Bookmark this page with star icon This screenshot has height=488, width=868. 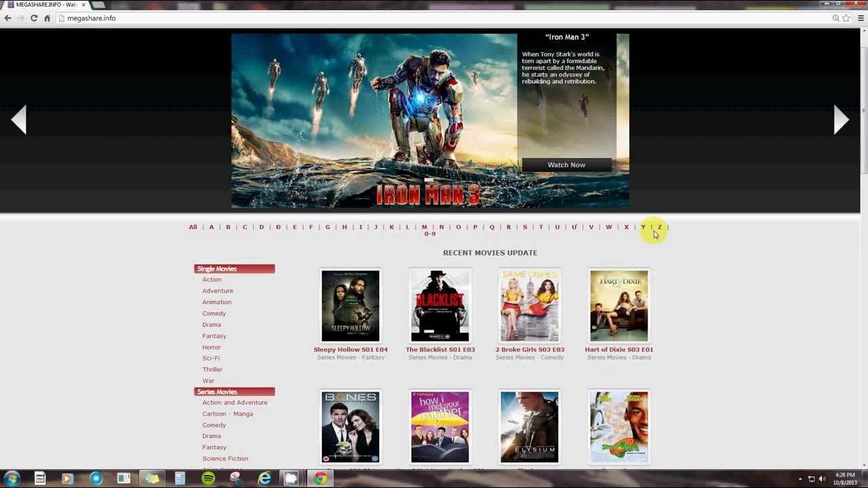pos(846,18)
